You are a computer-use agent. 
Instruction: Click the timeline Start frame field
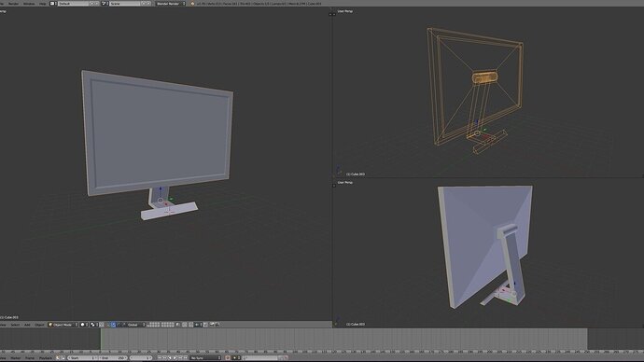pyautogui.click(x=83, y=358)
